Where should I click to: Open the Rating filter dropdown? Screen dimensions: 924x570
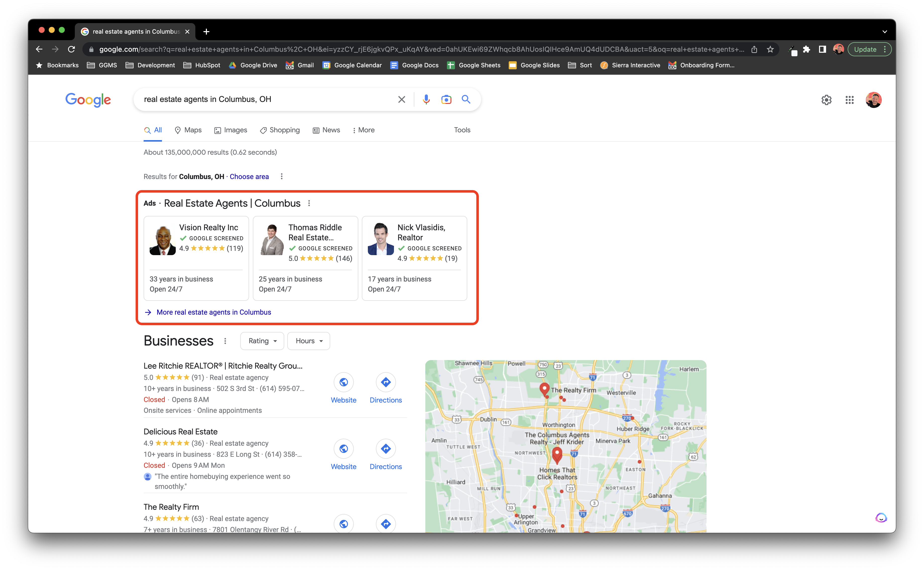point(262,340)
